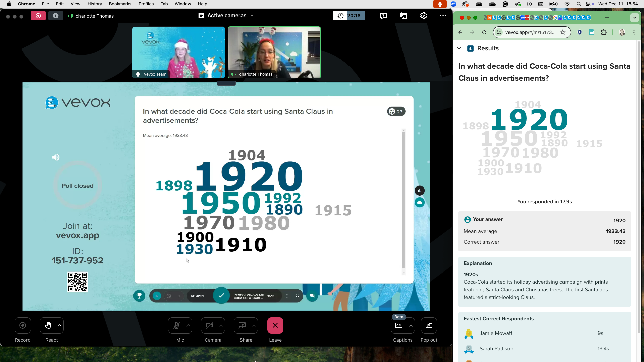644x362 pixels.
Task: Open the Vevox Q&A chat bubble
Action: tap(312, 296)
